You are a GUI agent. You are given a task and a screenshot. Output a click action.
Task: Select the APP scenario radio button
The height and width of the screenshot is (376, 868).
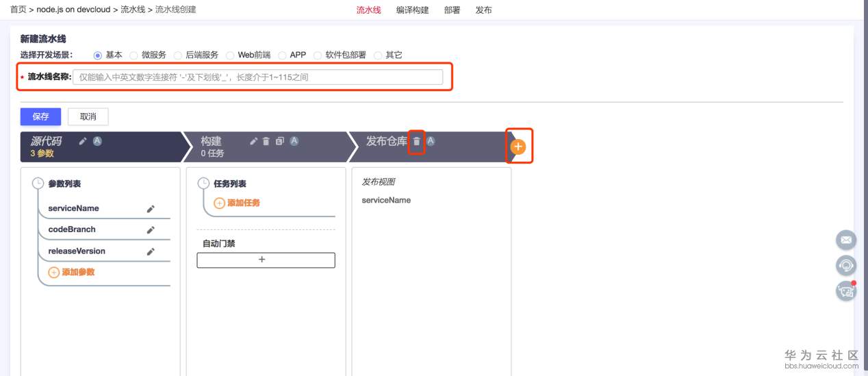283,55
